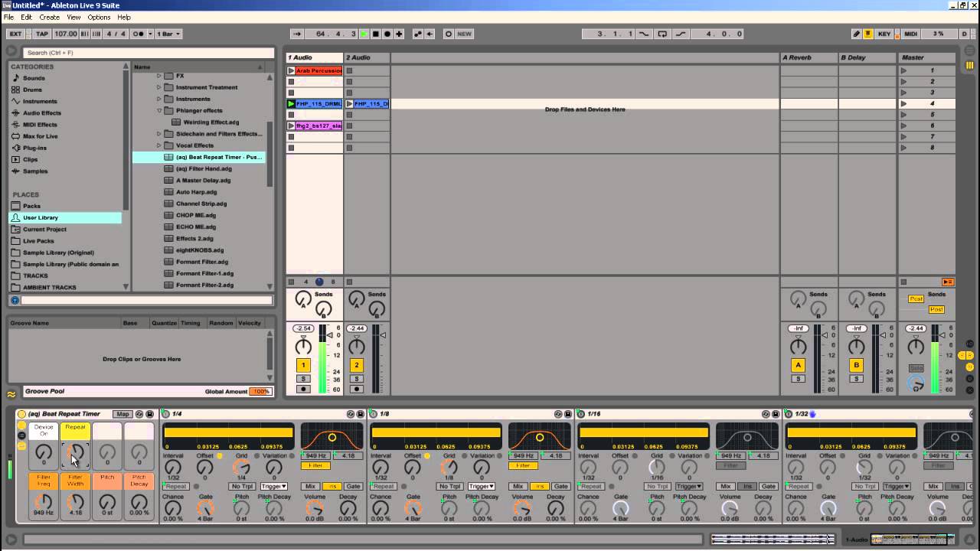Open the 1 Bar quantization dropdown
The height and width of the screenshot is (551, 980).
168,34
